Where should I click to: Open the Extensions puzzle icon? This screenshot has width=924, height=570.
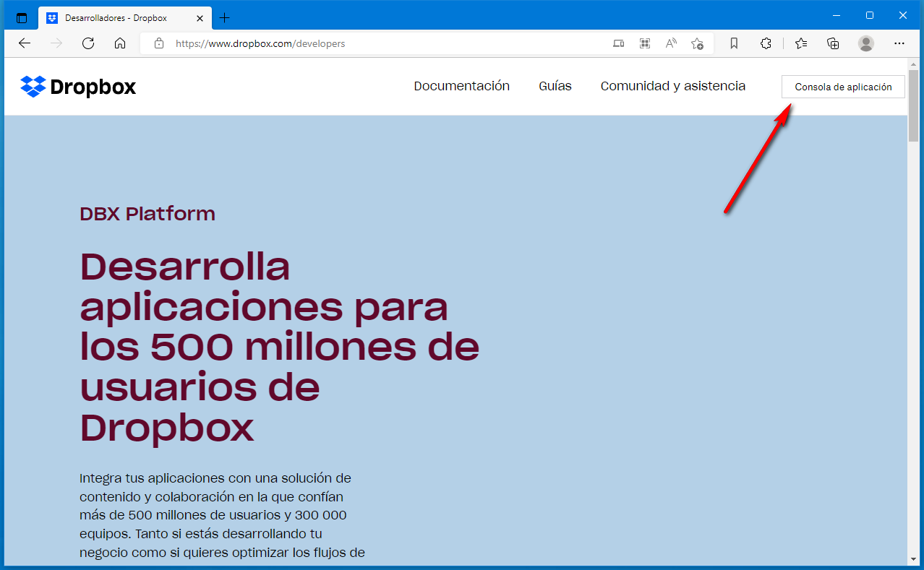(766, 43)
